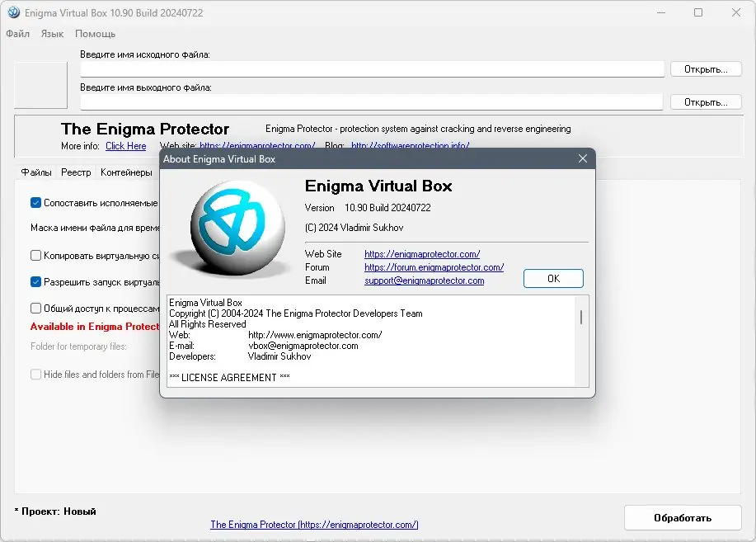The width and height of the screenshot is (756, 542).
Task: Open the softwareprotection.info blog link
Action: click(411, 145)
